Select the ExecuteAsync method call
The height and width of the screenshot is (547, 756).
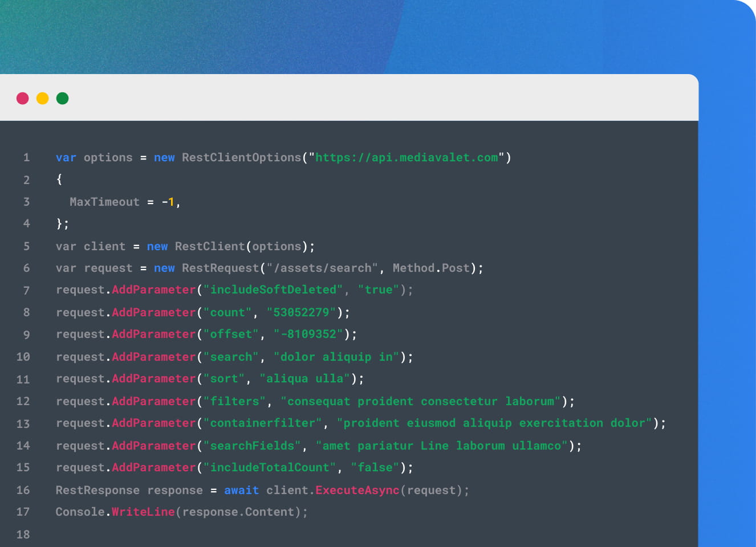(357, 490)
